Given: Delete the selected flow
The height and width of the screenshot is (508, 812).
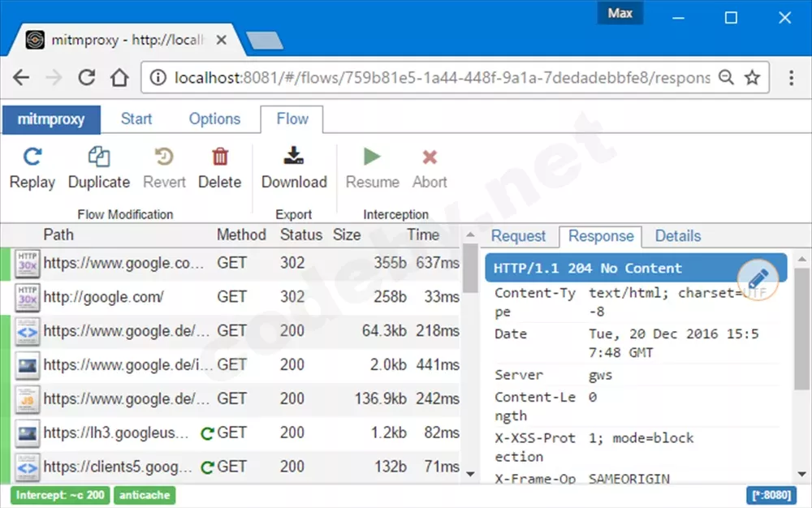Looking at the screenshot, I should [x=219, y=166].
